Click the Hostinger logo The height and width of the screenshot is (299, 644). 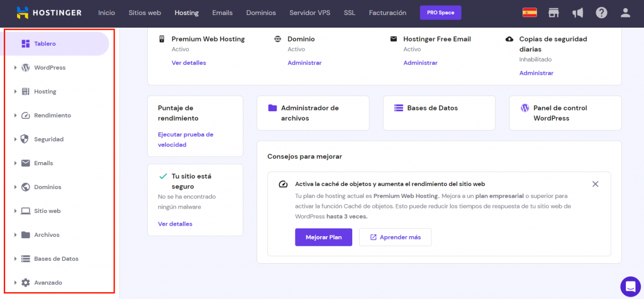click(x=50, y=13)
